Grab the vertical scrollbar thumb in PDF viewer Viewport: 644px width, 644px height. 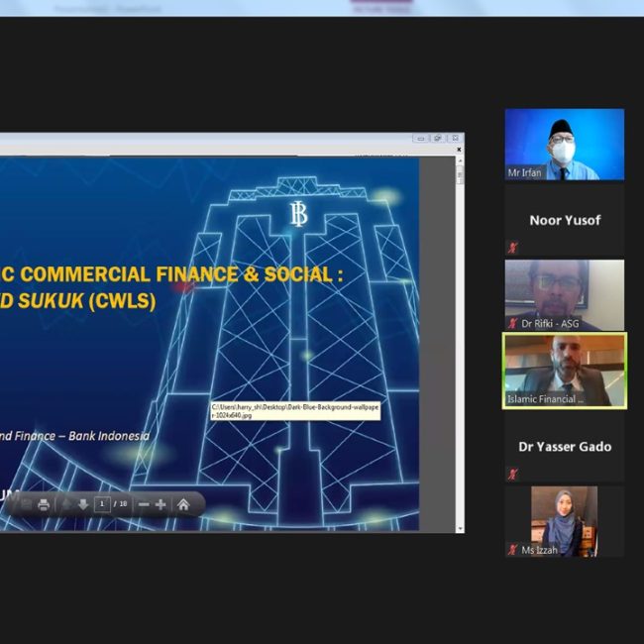pos(460,175)
